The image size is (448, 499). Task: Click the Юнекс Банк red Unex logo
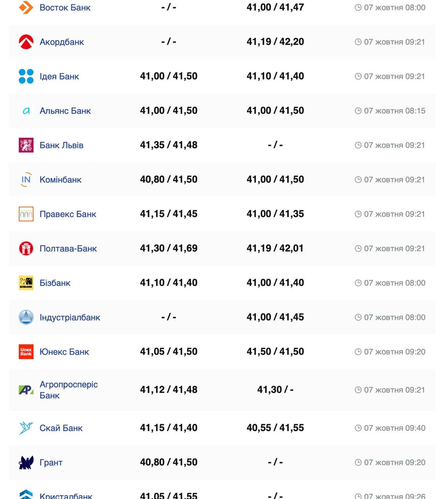click(x=26, y=352)
